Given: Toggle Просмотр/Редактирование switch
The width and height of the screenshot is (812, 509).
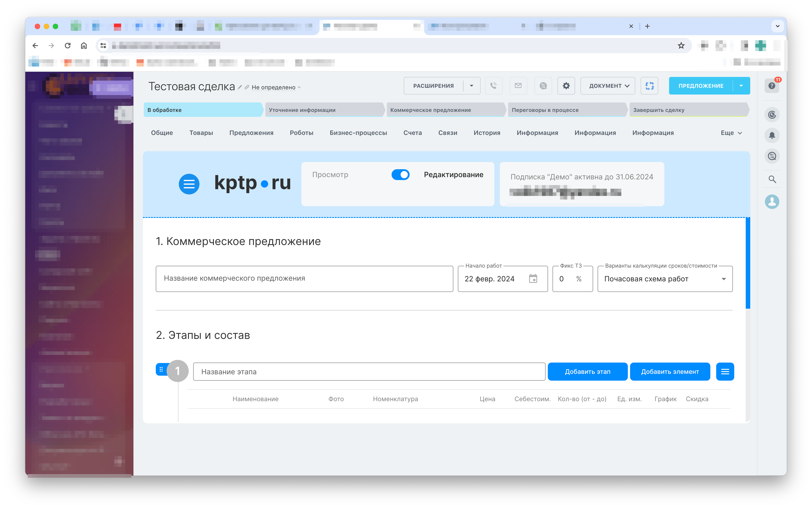Looking at the screenshot, I should click(400, 174).
